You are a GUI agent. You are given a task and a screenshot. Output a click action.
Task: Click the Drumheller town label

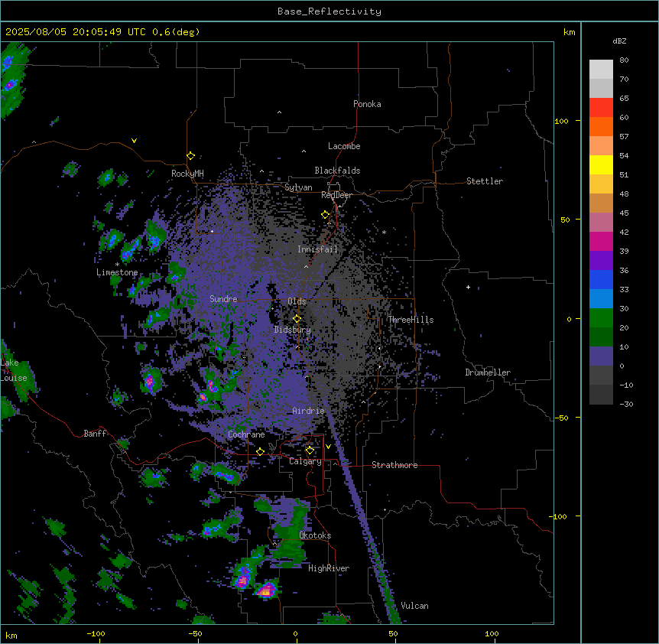click(488, 372)
